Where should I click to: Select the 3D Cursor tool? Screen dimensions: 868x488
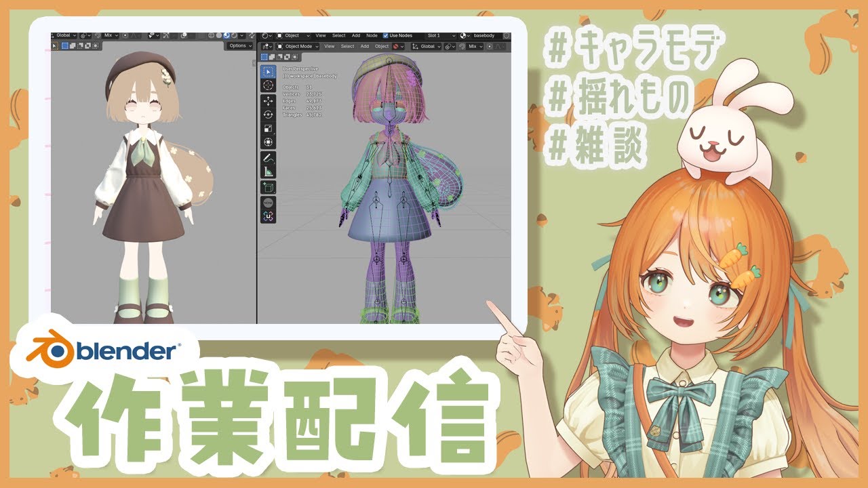269,85
